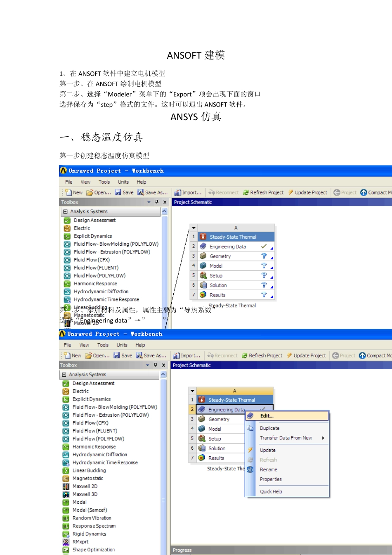Select Design Assessment icon in upper Toolbox
The image size is (392, 555).
67,221
